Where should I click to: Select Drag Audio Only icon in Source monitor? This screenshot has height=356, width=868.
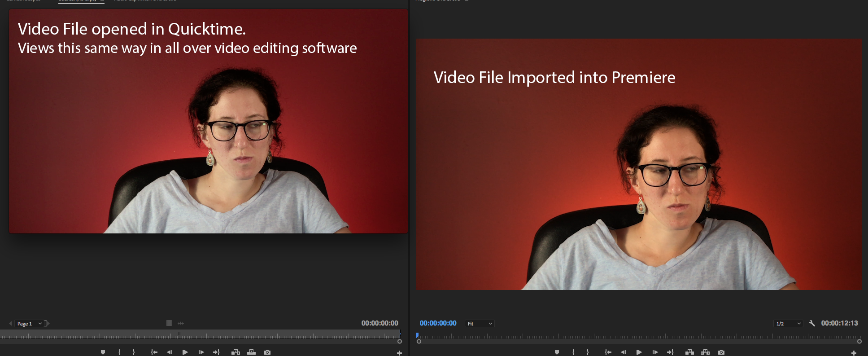[x=181, y=323]
